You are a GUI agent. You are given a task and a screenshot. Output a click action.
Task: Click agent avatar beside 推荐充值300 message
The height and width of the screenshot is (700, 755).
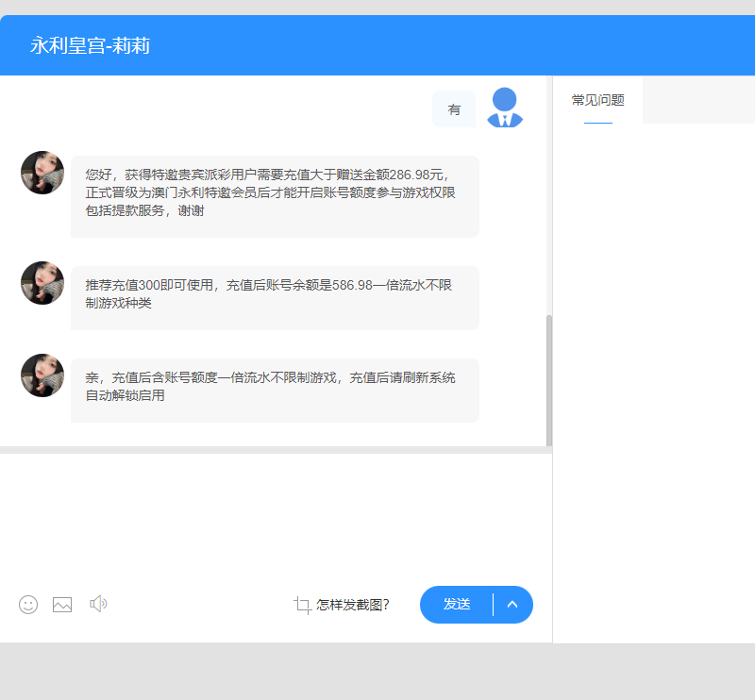pyautogui.click(x=42, y=283)
